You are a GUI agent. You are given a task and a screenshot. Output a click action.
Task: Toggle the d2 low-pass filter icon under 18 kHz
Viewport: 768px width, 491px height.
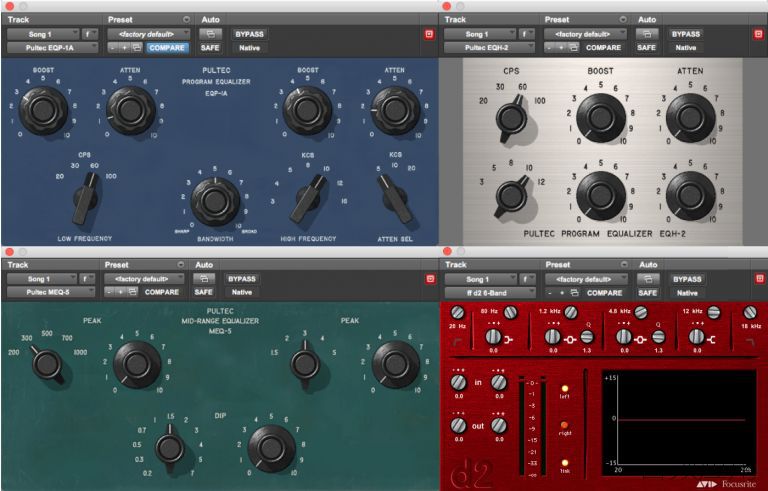coord(750,342)
